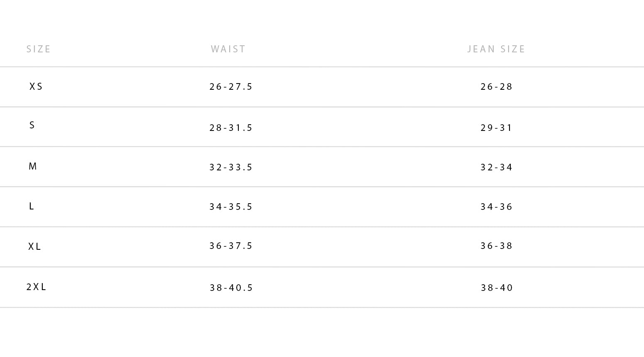The image size is (644, 357).
Task: Select the 2XL size label
Action: point(37,287)
